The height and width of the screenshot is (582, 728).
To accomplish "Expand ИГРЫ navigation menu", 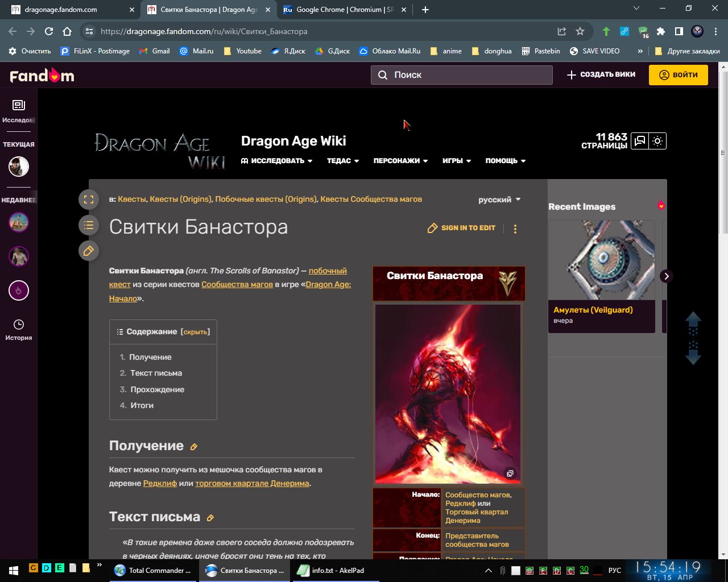I will tap(457, 161).
